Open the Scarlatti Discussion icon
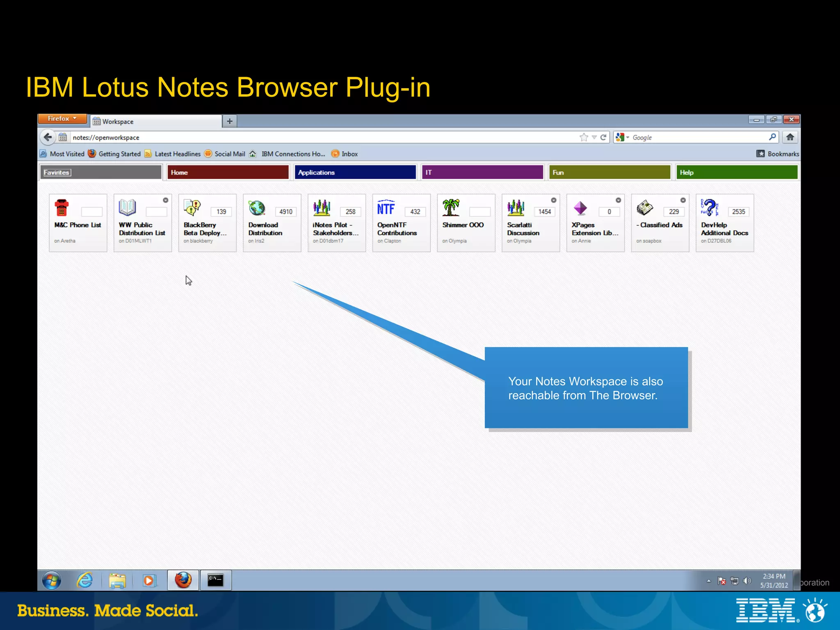This screenshot has height=630, width=840. click(x=516, y=207)
